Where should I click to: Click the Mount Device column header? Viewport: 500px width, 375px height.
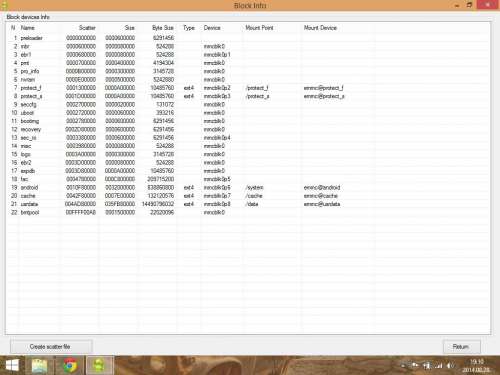(320, 28)
